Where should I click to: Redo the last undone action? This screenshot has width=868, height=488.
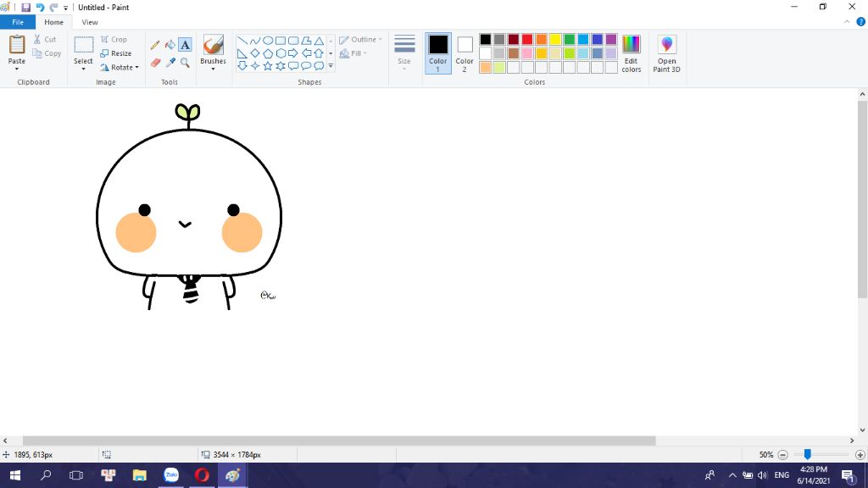(x=53, y=7)
